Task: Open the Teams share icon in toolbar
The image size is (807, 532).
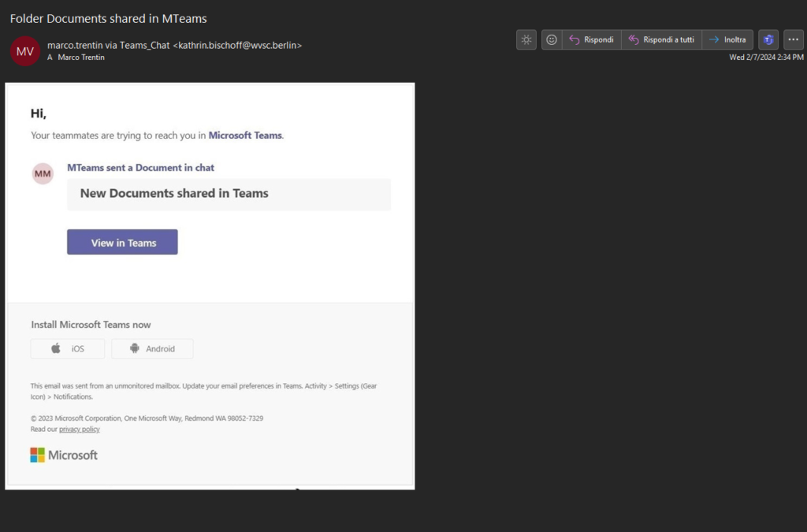Action: tap(768, 39)
